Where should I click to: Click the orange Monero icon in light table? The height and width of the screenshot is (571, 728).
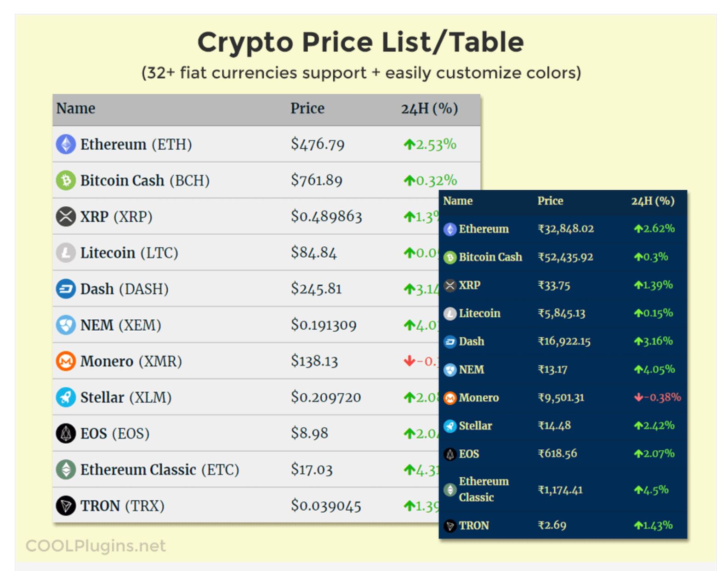tap(66, 361)
